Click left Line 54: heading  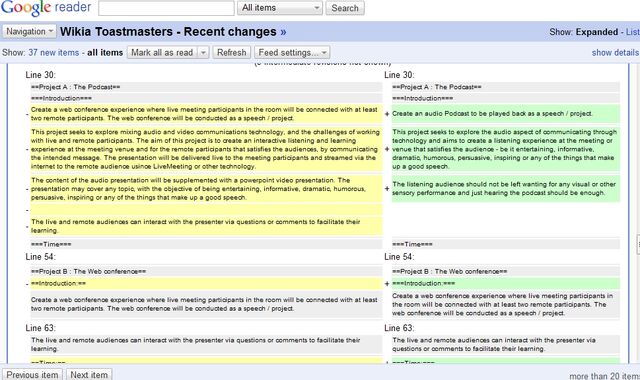click(x=40, y=257)
